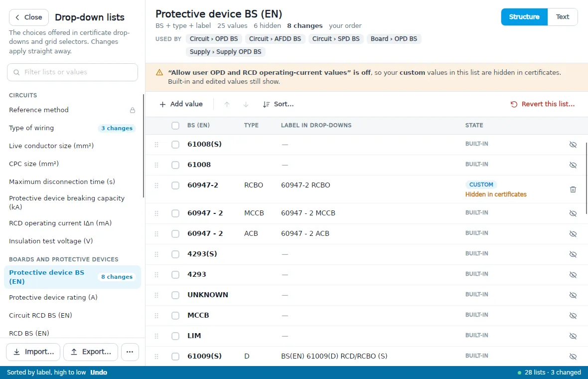
Task: Click the drag handle for row 60947 - 2 ACB
Action: pos(156,234)
